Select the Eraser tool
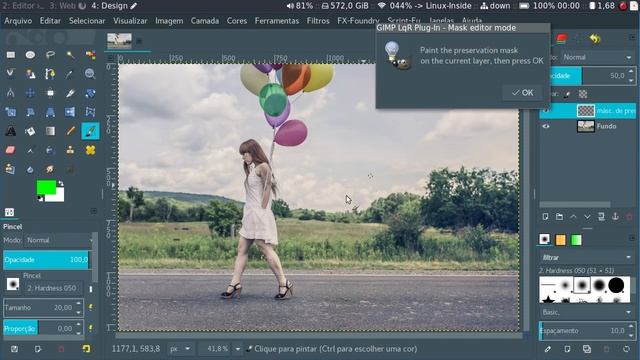 tap(11, 150)
